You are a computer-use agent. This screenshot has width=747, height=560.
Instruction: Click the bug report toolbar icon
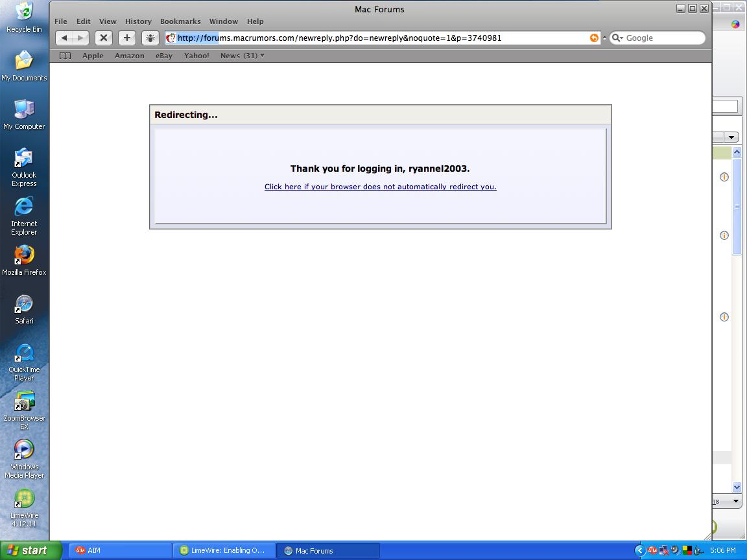(x=150, y=38)
